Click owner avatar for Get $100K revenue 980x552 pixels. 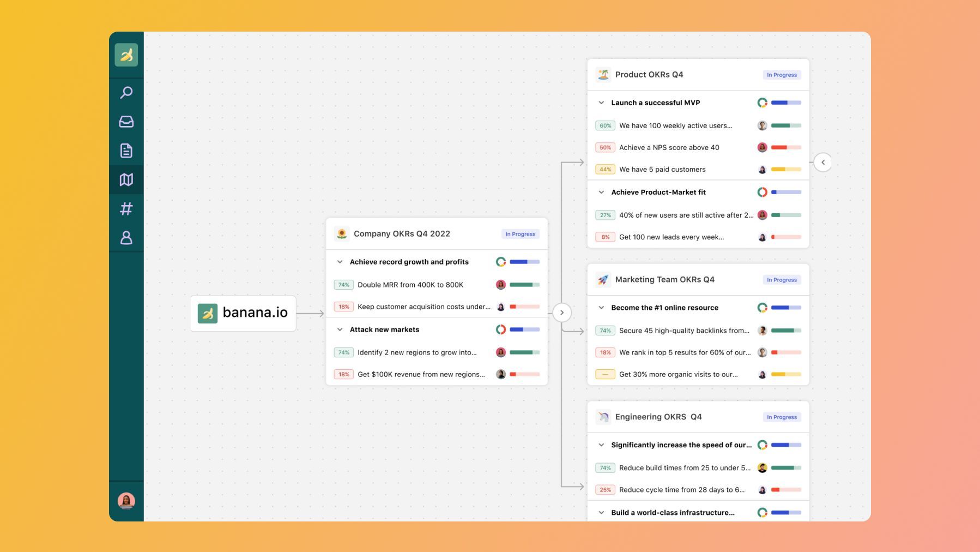pos(501,374)
